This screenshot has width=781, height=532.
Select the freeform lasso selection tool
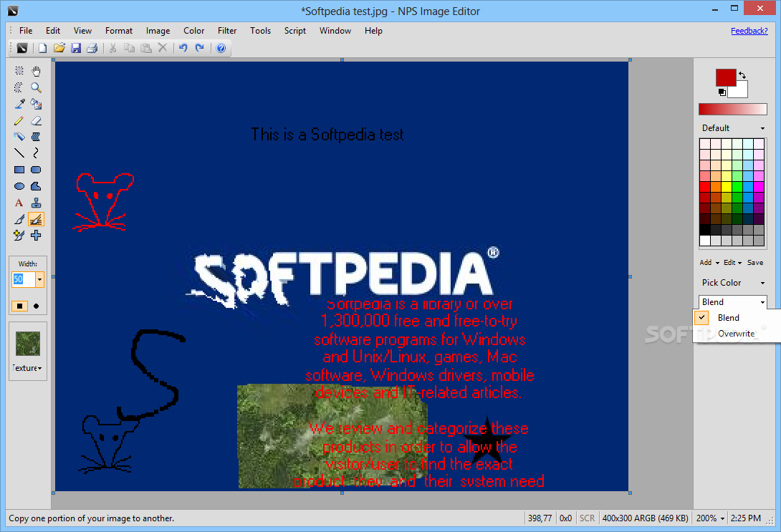coord(19,87)
